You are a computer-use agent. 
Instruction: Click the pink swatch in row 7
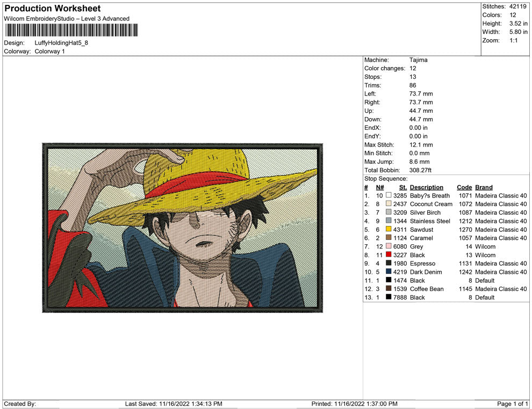click(389, 246)
